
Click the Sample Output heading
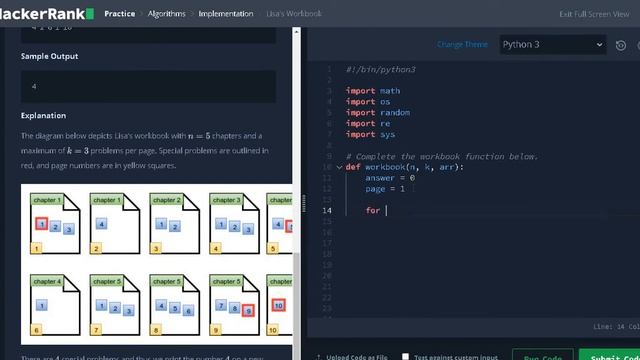coord(49,56)
